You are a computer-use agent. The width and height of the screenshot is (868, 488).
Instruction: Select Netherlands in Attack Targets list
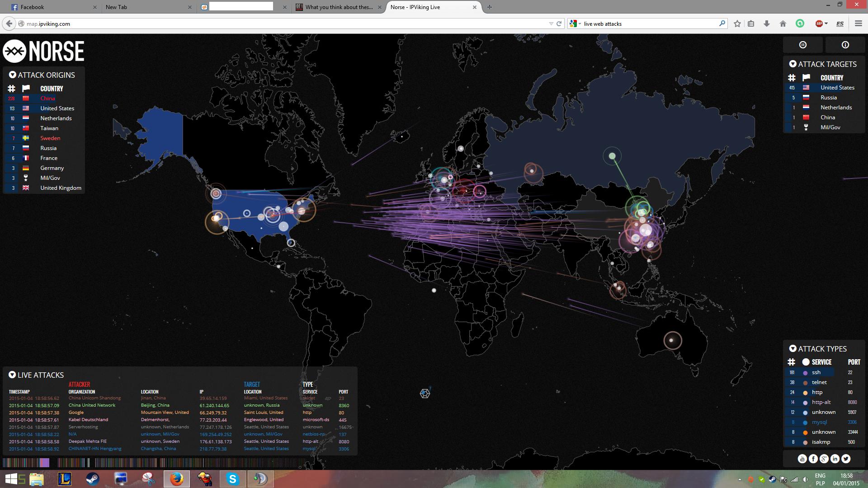pyautogui.click(x=824, y=108)
